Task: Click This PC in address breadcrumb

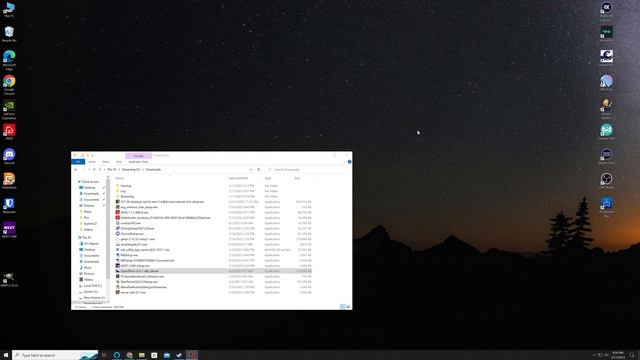Action: click(x=111, y=169)
